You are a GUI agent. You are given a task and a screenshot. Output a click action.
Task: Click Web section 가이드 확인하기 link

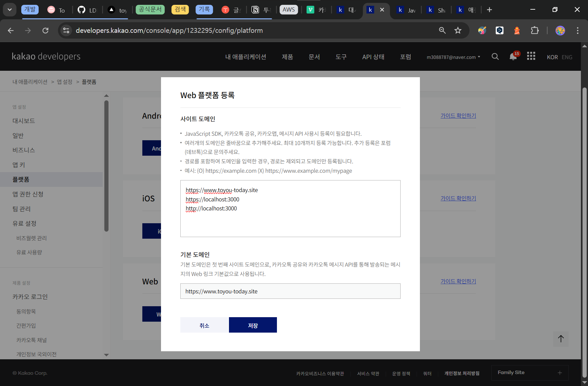click(x=458, y=281)
